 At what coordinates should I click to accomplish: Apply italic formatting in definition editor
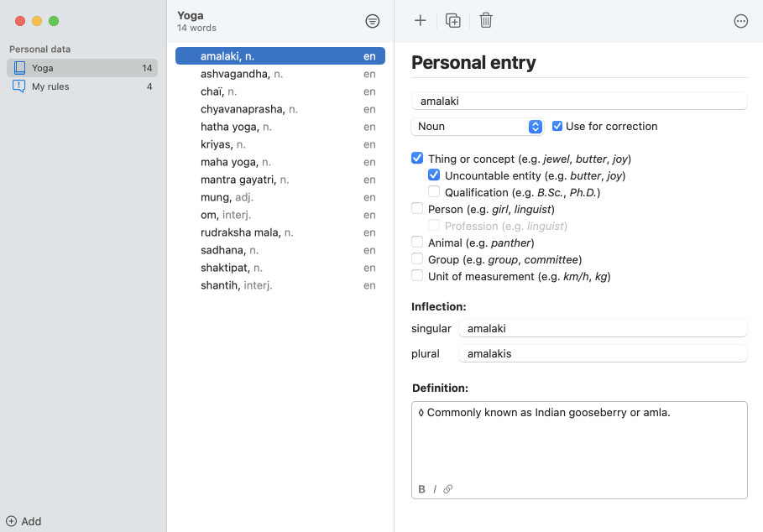(x=435, y=489)
